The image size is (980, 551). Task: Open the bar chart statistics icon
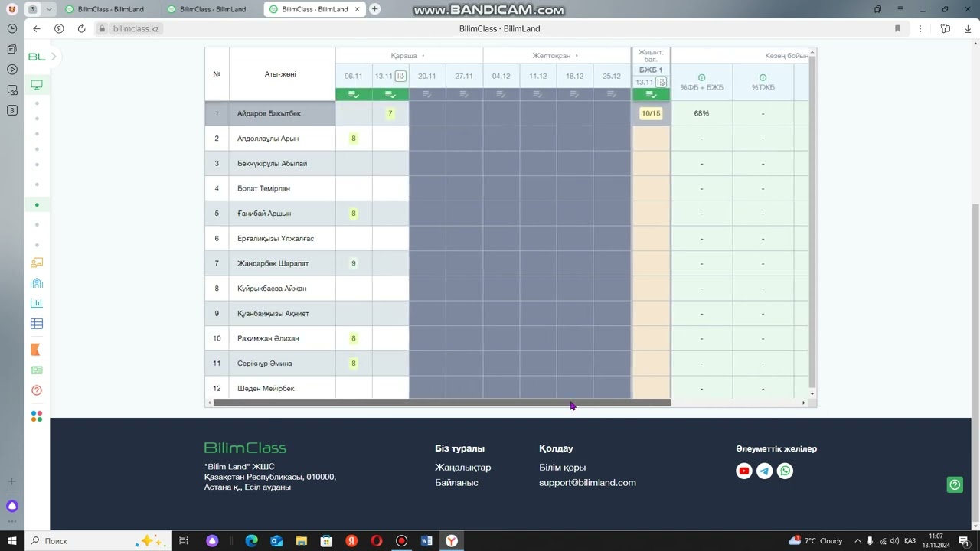[x=36, y=304]
